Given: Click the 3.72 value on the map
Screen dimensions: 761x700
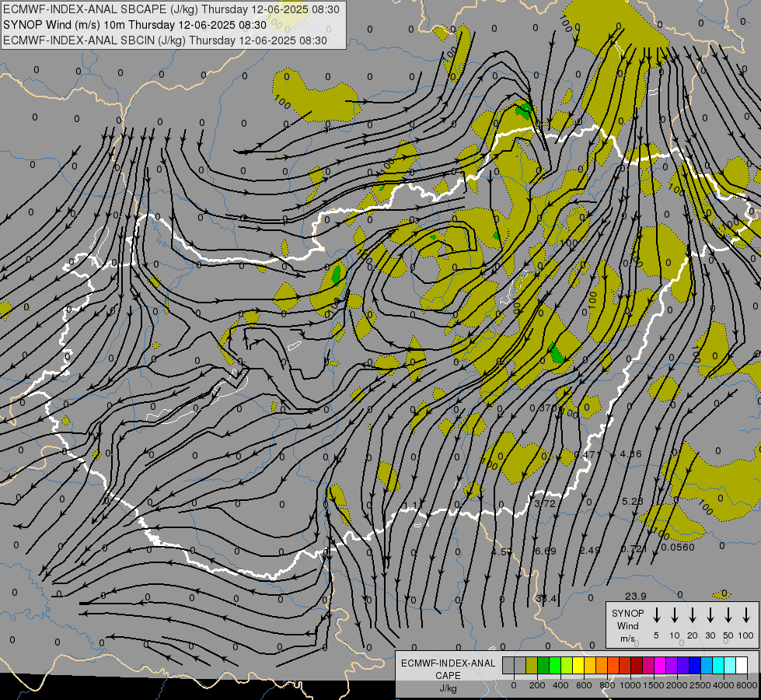Looking at the screenshot, I should pyautogui.click(x=545, y=504).
